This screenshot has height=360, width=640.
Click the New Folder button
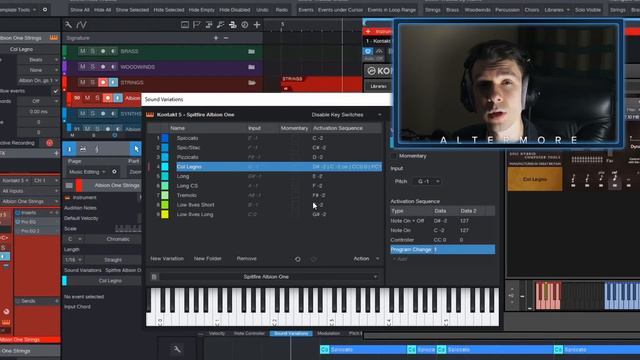click(x=207, y=259)
